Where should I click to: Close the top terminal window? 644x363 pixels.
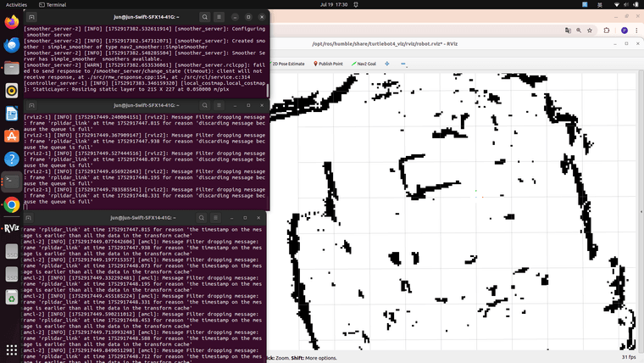(262, 17)
